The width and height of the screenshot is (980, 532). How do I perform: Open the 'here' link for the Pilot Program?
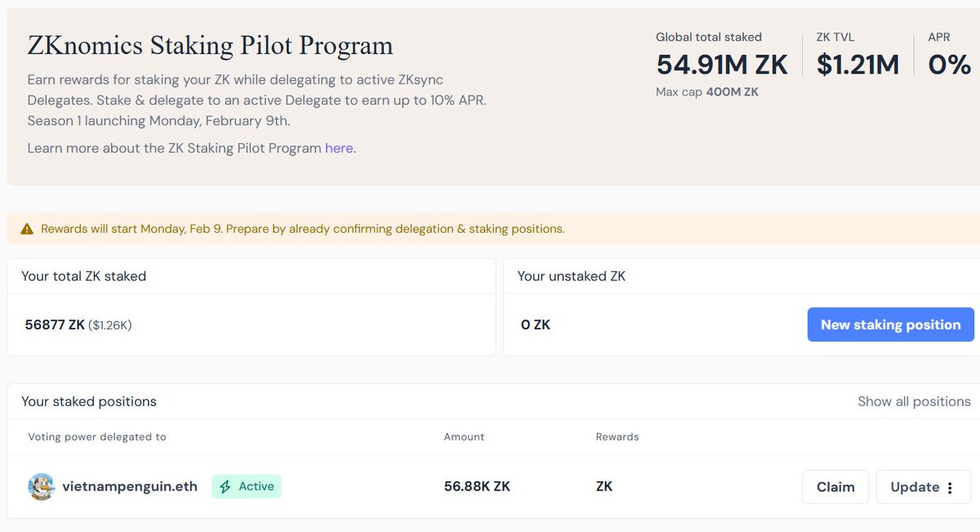(339, 148)
